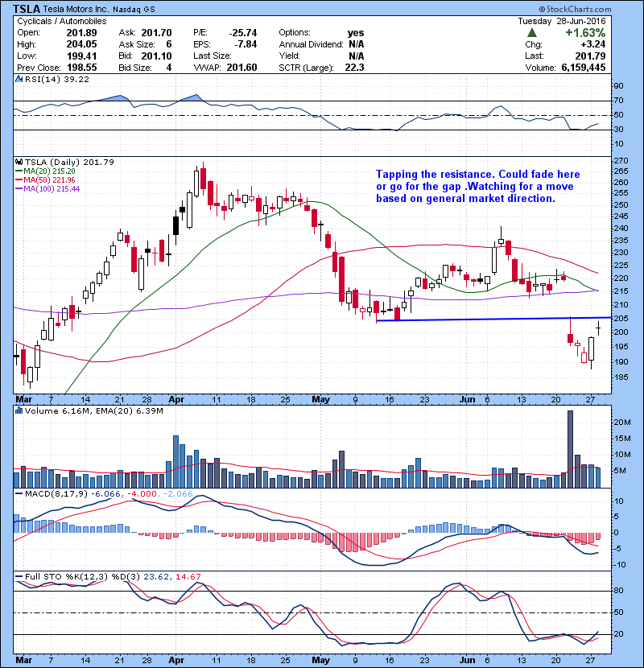The height and width of the screenshot is (668, 644).
Task: Click the Annual Dividend N/A value
Action: 356,44
